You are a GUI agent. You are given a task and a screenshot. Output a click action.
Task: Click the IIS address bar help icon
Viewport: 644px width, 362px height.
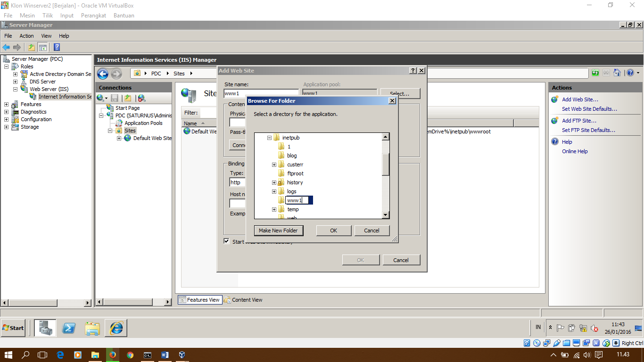pos(630,73)
